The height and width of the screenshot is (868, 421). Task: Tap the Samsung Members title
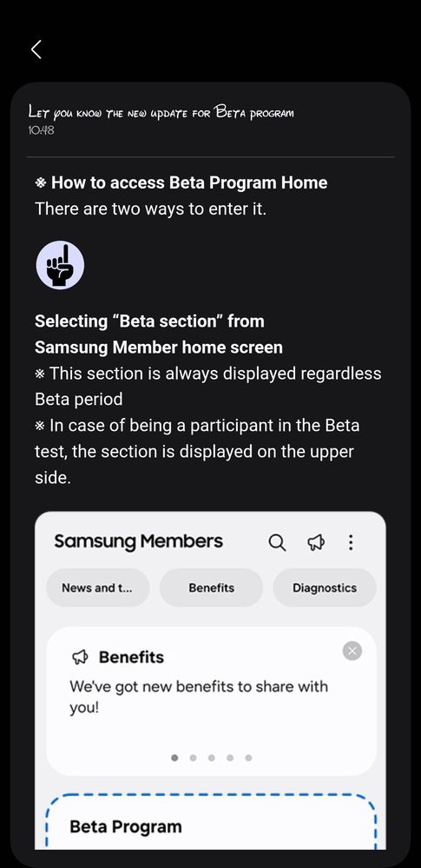coord(138,541)
